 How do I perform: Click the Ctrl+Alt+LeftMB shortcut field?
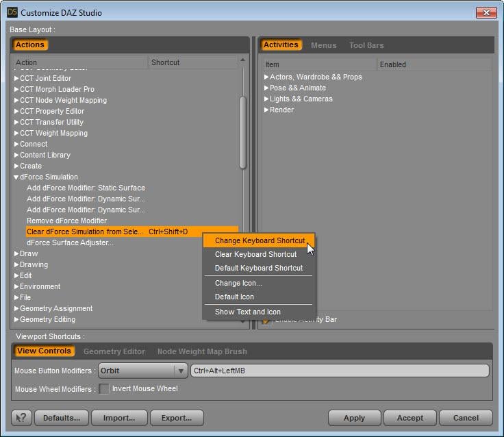coord(340,371)
